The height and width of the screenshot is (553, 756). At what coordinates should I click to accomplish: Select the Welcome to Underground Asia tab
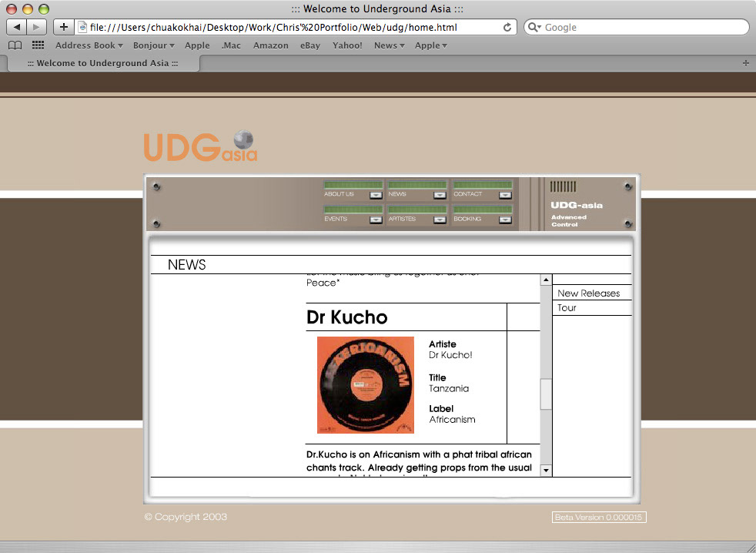[102, 63]
